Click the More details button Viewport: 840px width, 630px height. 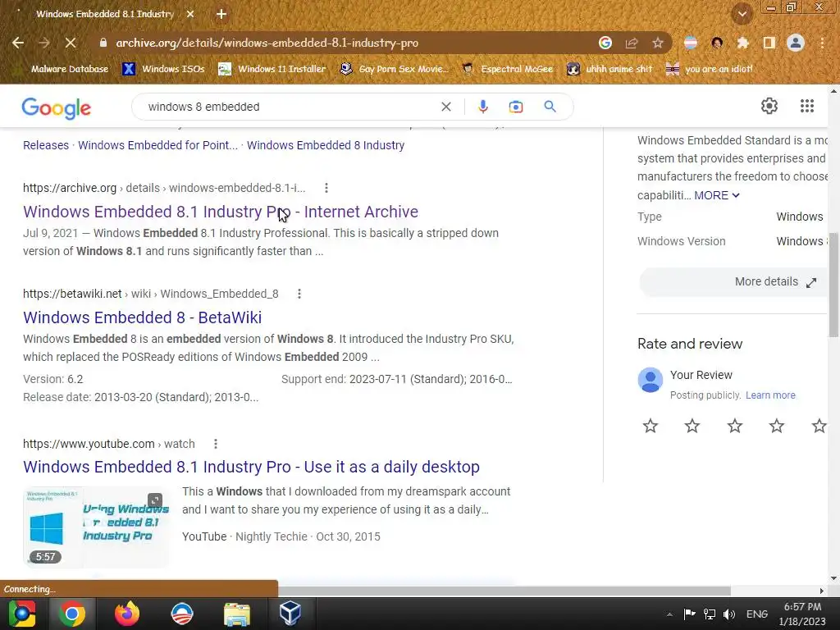[x=733, y=282]
